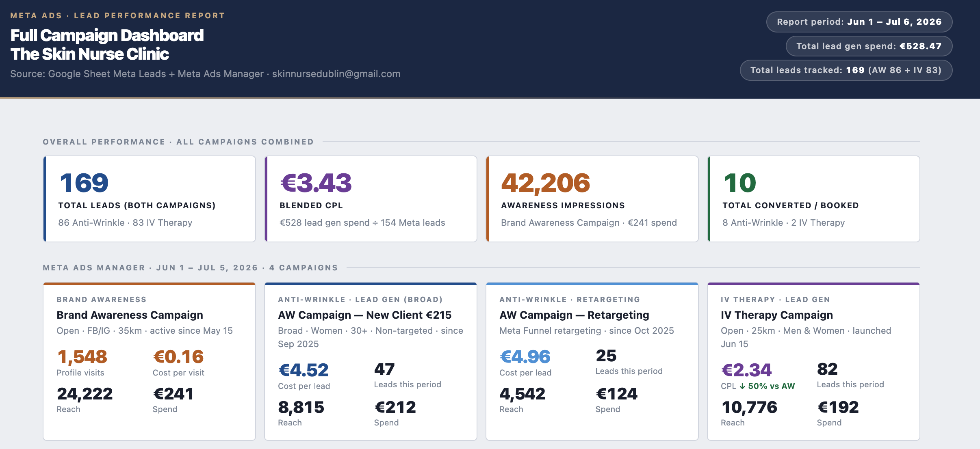Screen dimensions: 980x449
Task: Click the 10 total converted value
Action: 740,183
